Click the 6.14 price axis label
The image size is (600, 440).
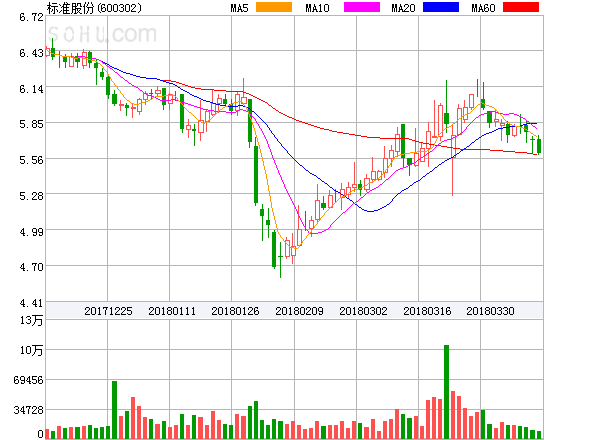[x=31, y=89]
